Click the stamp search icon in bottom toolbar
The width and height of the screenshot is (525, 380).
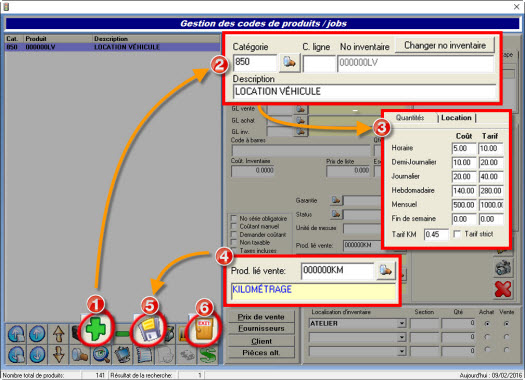pyautogui.click(x=79, y=355)
